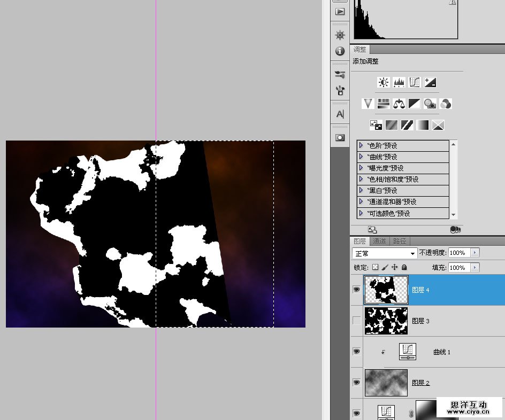Expand the "曲线" presets list
The width and height of the screenshot is (505, 420).
click(x=361, y=157)
